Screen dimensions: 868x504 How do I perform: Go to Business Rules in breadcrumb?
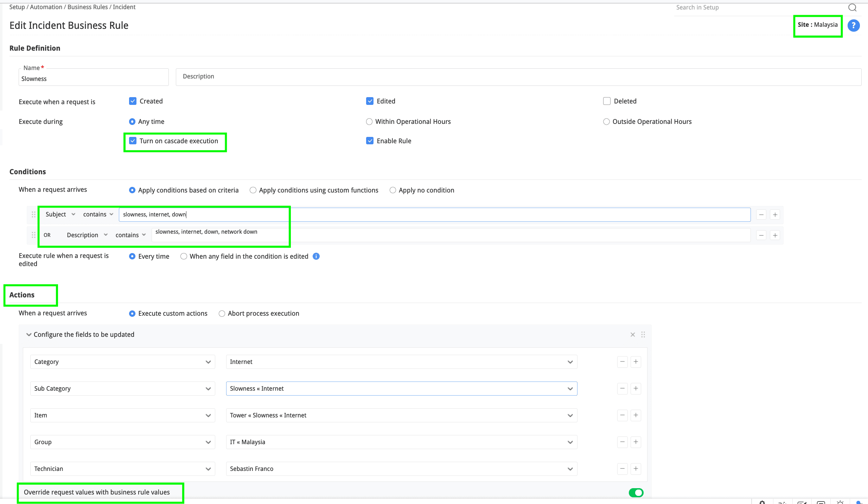pyautogui.click(x=88, y=7)
